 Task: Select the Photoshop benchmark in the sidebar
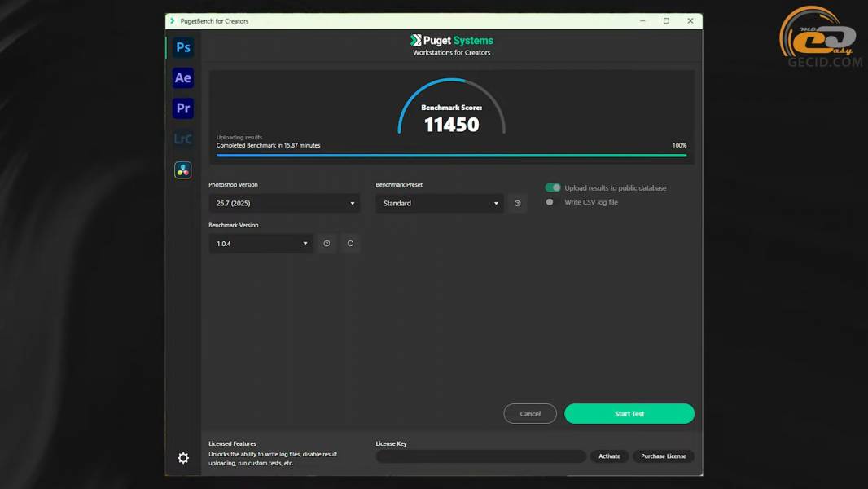click(183, 47)
